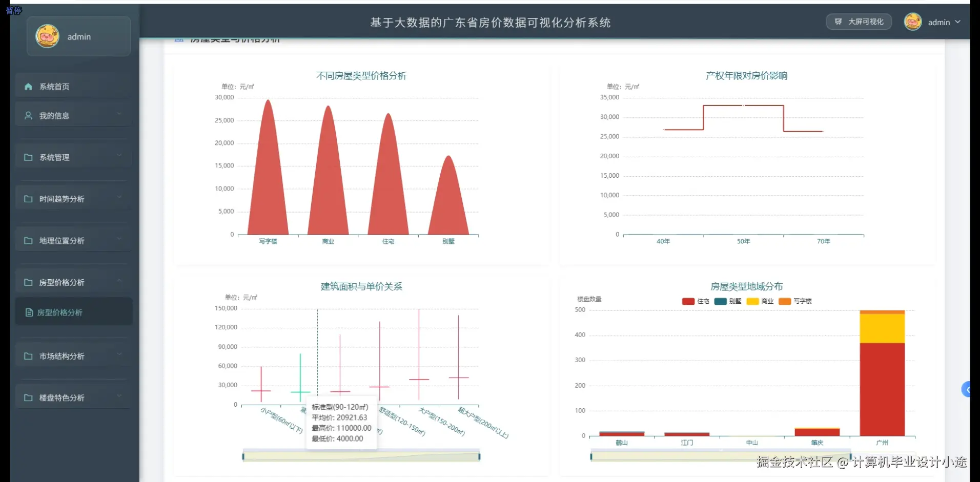Click the document icon beside 房型价格分析 submenu
980x482 pixels.
[29, 312]
